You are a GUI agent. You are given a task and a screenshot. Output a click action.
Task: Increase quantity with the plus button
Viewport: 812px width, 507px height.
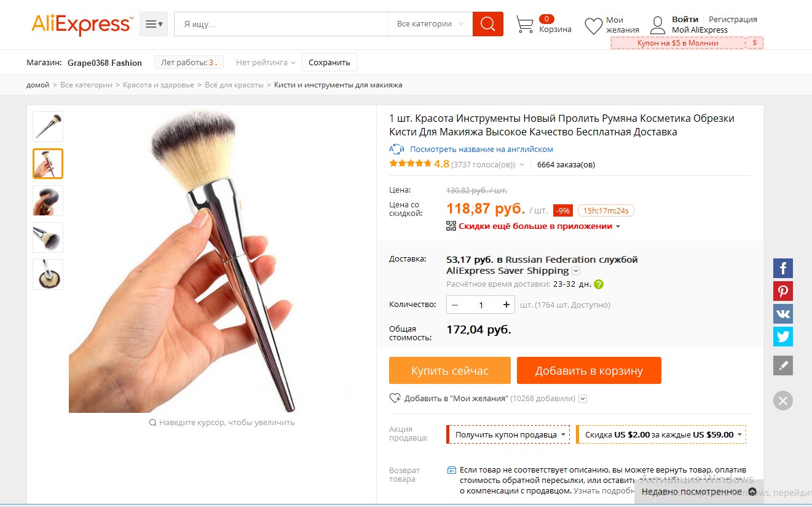[x=507, y=305]
